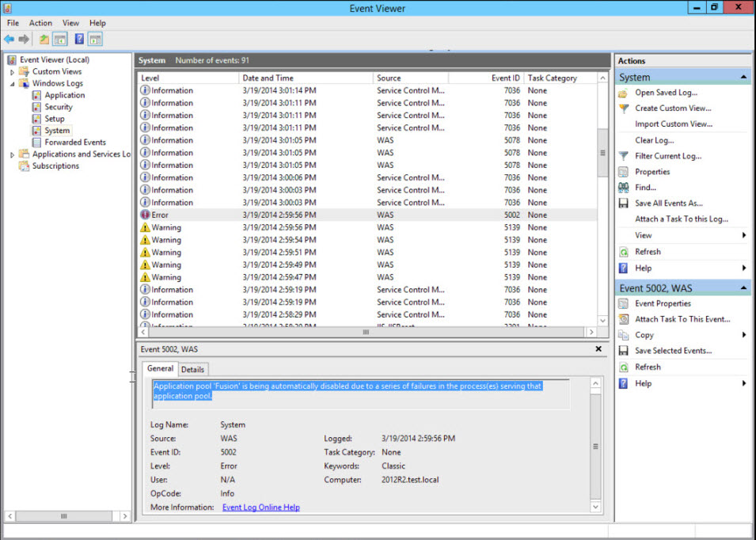Close the Event 5002 preview pane
756x540 pixels.
598,349
